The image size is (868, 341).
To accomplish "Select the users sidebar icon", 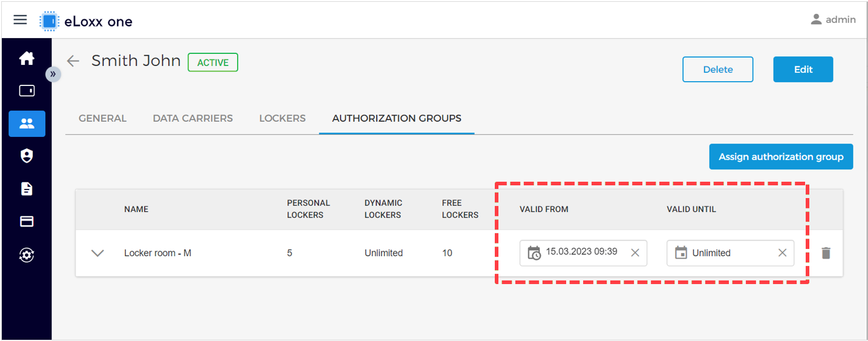I will tap(27, 124).
